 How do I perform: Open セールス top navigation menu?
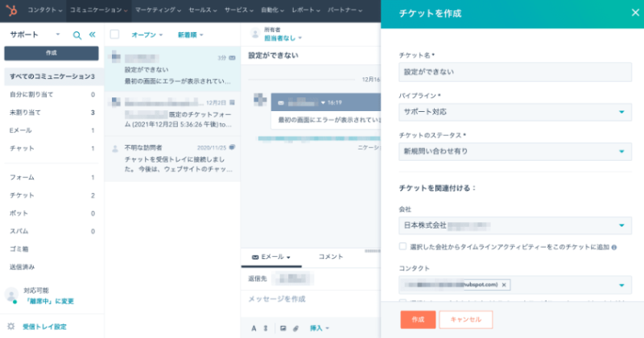pos(203,10)
